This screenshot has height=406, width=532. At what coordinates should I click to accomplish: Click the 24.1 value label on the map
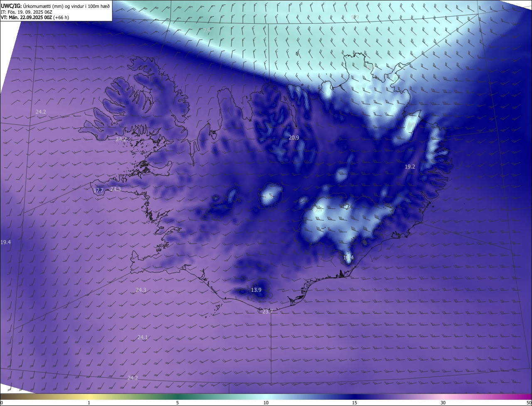click(x=143, y=337)
